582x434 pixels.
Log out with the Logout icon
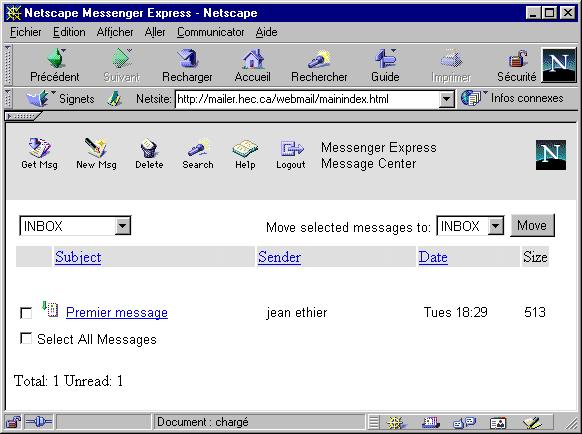click(x=291, y=153)
